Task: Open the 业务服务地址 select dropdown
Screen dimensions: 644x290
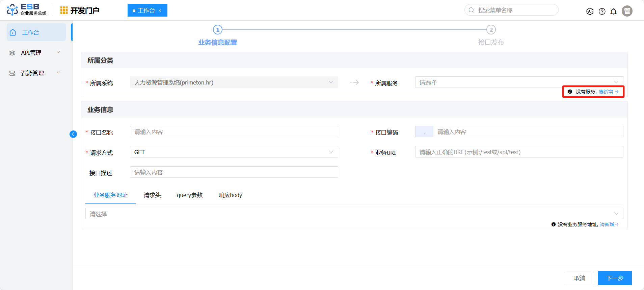Action: pyautogui.click(x=354, y=214)
